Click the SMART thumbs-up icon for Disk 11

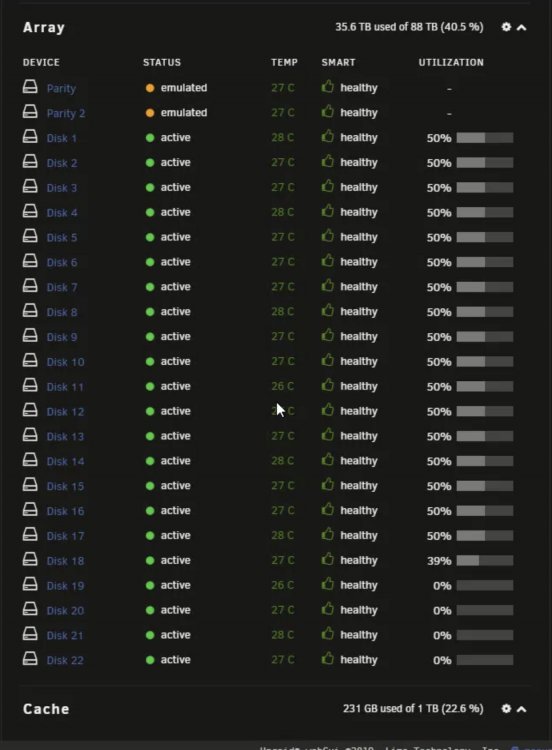(x=328, y=385)
